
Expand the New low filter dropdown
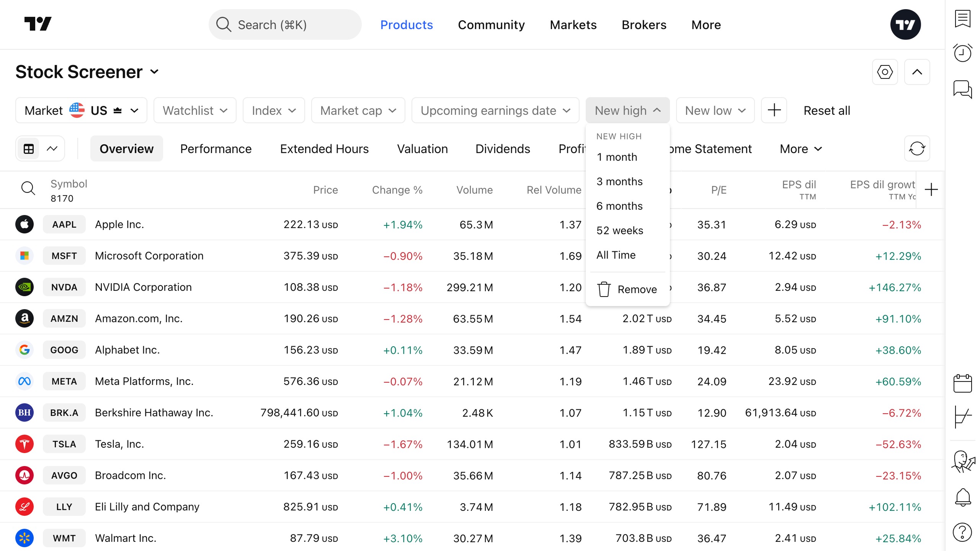click(x=715, y=111)
